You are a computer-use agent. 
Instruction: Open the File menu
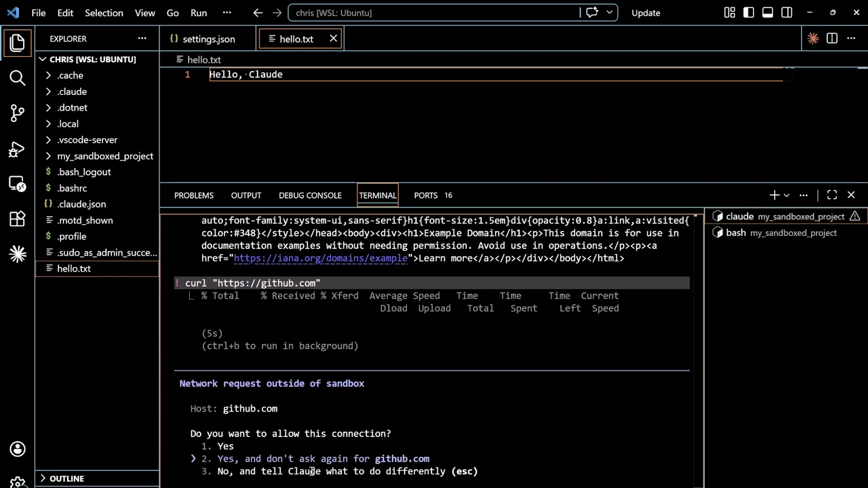pyautogui.click(x=39, y=12)
